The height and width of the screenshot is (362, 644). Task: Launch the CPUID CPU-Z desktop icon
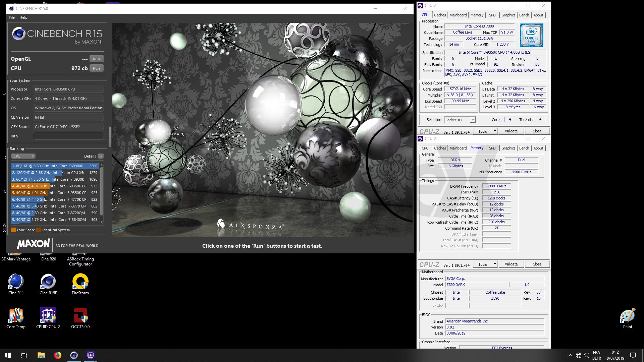pyautogui.click(x=48, y=318)
